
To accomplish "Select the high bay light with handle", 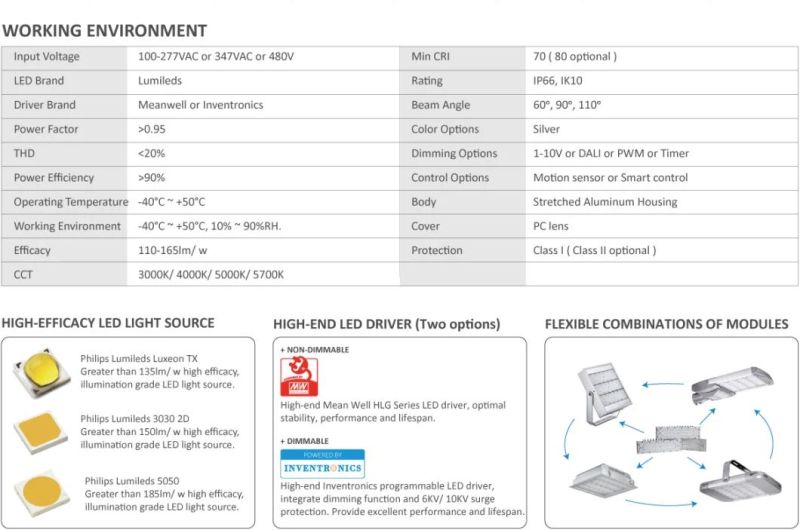I will 740,480.
